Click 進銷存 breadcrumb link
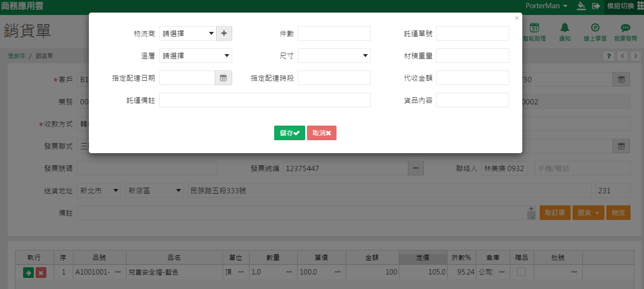644x289 pixels. point(16,56)
